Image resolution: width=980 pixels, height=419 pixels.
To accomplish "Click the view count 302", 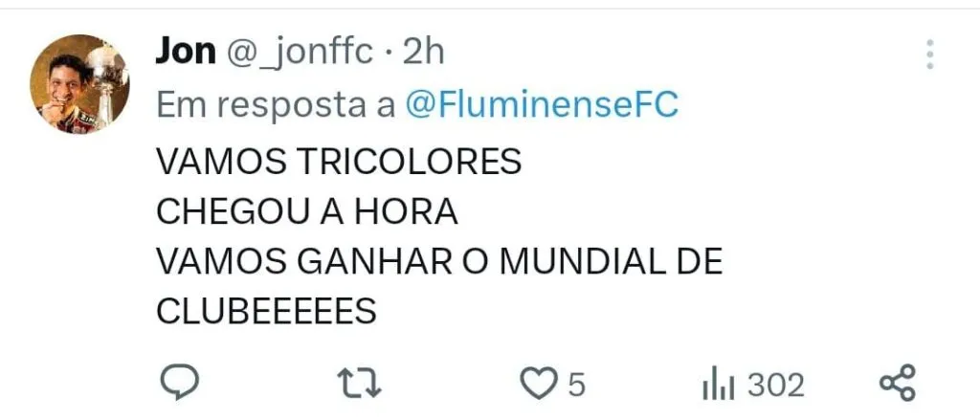I will [775, 385].
